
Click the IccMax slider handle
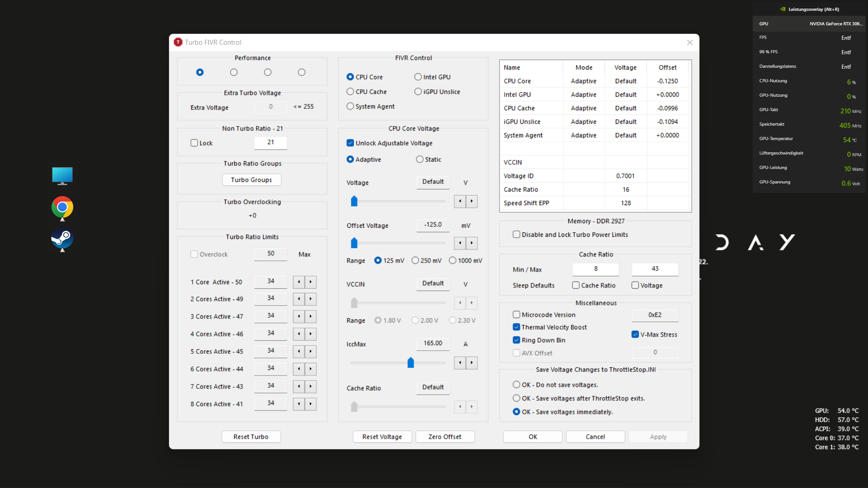[410, 363]
